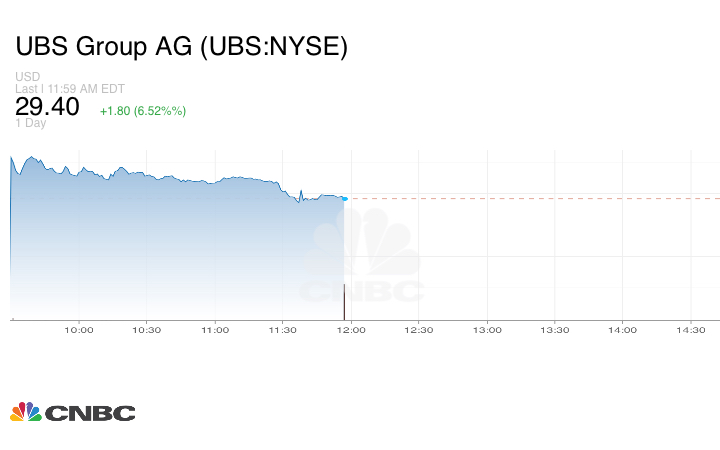The height and width of the screenshot is (450, 720).
Task: Click the USD currency label
Action: (27, 77)
